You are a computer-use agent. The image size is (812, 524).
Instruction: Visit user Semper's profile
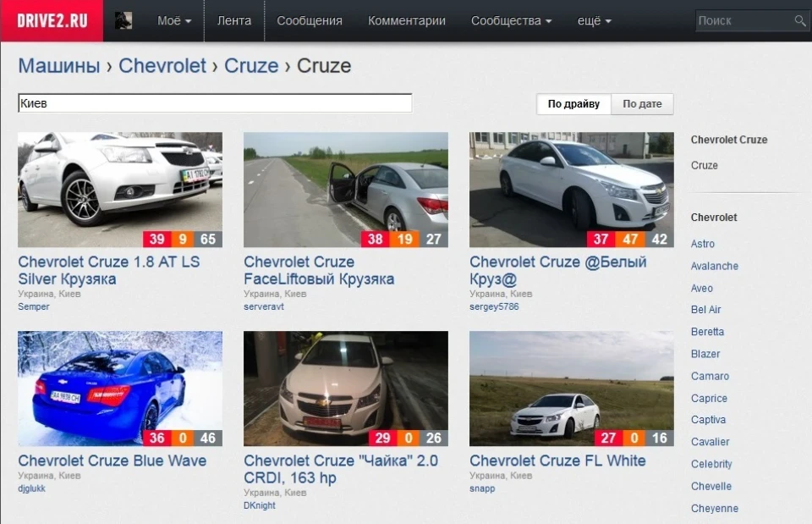pyautogui.click(x=34, y=306)
